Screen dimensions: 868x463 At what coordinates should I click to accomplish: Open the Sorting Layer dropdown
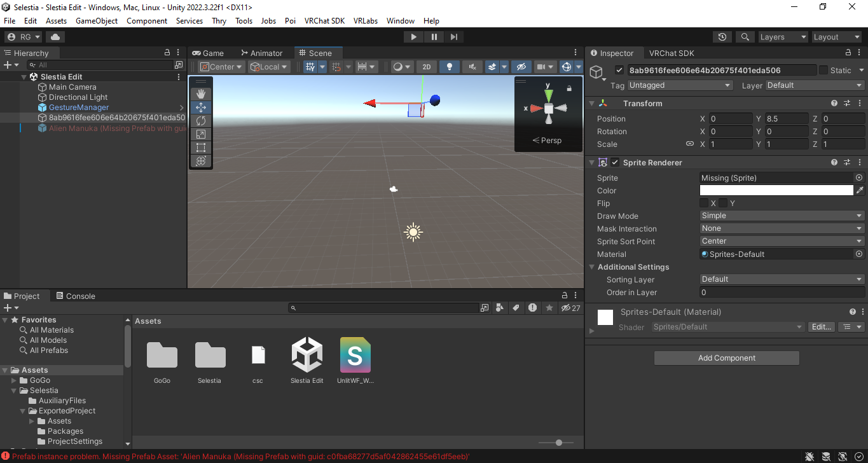pyautogui.click(x=782, y=279)
